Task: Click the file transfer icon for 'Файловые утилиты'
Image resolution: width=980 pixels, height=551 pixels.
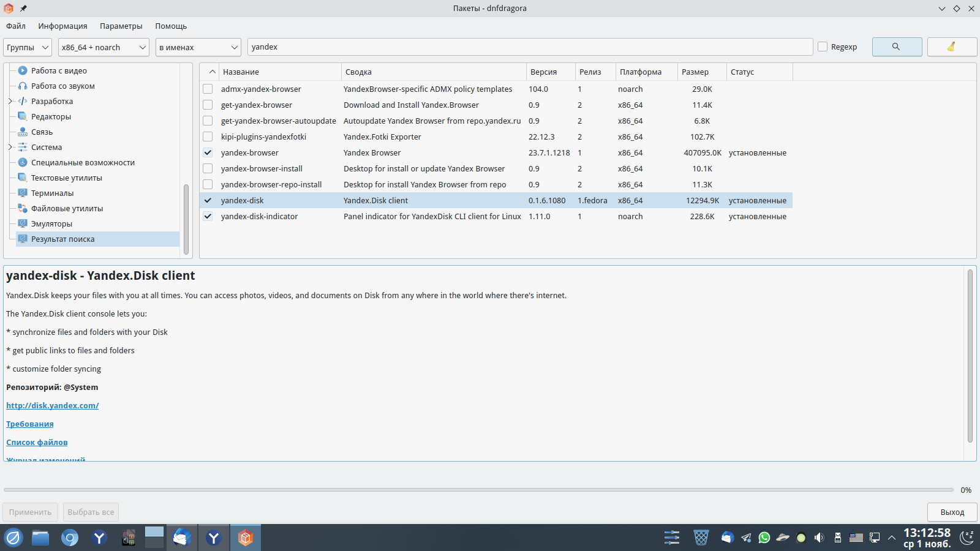Action: [23, 208]
